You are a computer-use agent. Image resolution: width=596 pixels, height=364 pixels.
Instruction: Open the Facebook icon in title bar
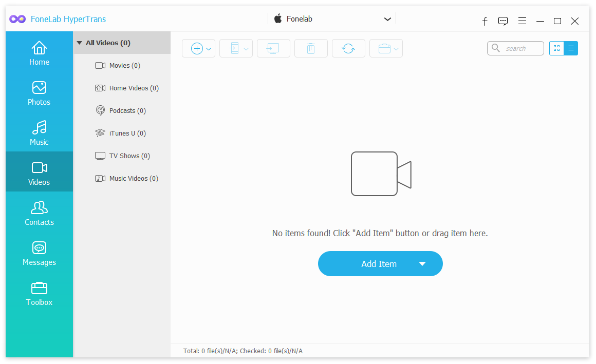[485, 21]
